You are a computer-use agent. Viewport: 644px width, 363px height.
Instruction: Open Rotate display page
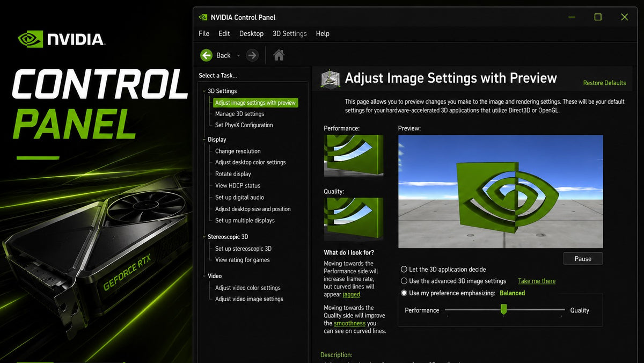pyautogui.click(x=233, y=174)
